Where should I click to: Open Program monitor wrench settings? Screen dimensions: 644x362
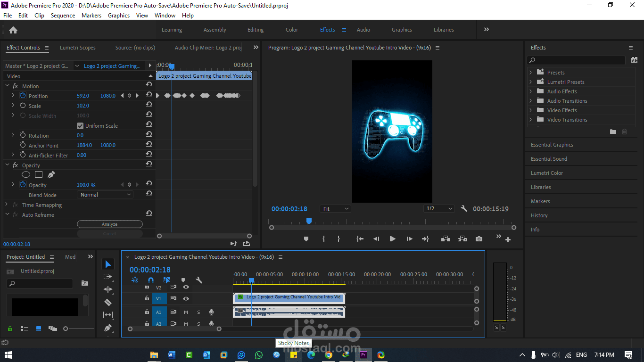point(464,209)
